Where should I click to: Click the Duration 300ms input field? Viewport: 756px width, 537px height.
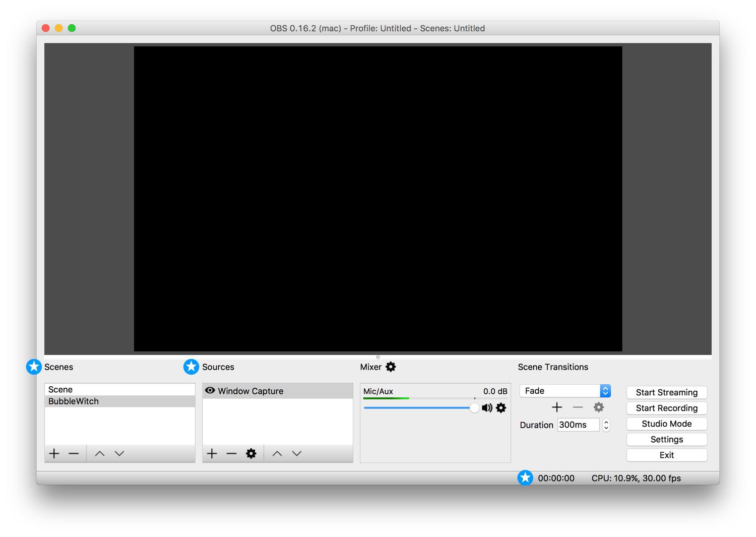click(579, 425)
